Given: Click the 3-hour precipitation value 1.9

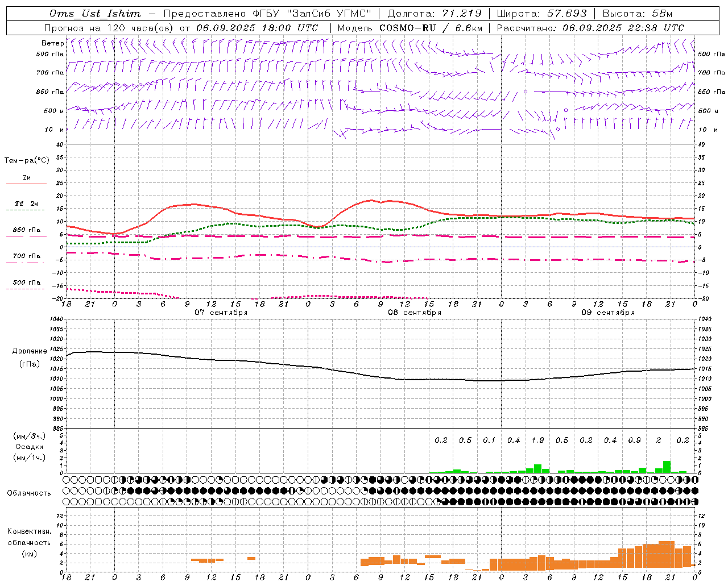Looking at the screenshot, I should (x=537, y=440).
